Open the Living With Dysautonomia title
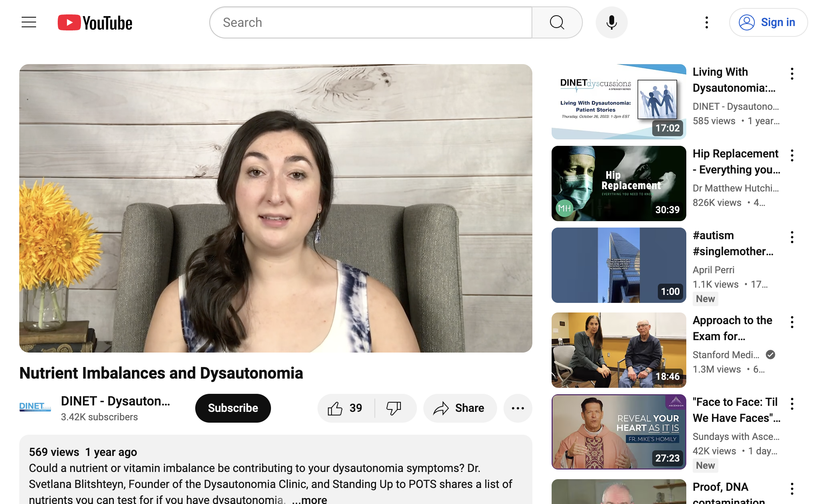This screenshot has width=821, height=504. (x=734, y=80)
